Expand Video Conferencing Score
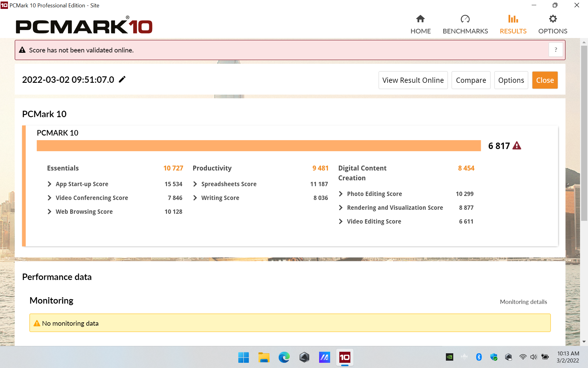This screenshot has width=588, height=368. pos(49,198)
